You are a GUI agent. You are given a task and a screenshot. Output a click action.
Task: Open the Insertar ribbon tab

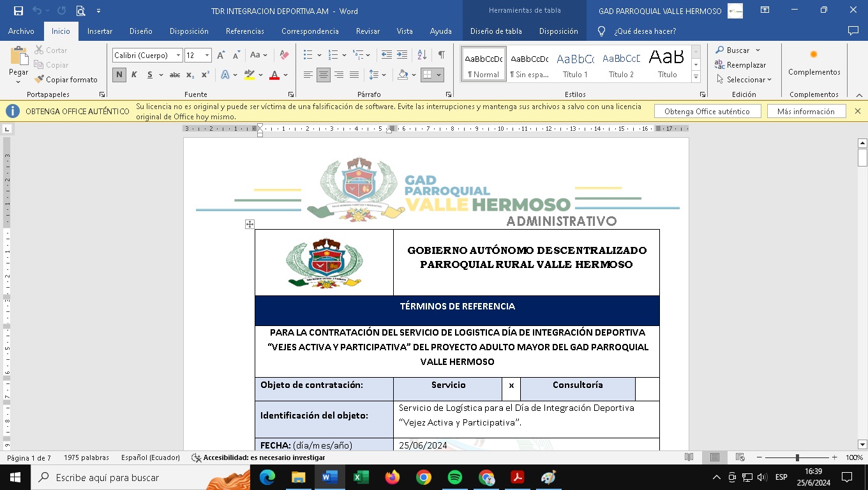click(100, 31)
